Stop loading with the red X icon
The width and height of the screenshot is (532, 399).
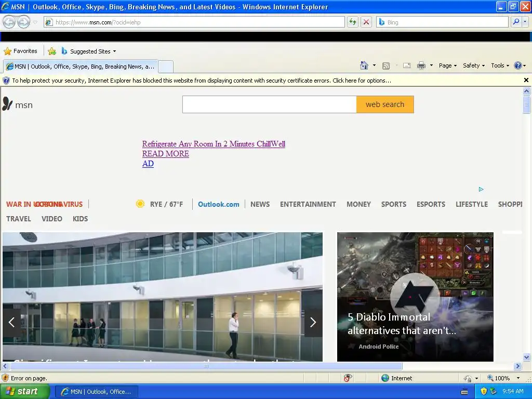(x=366, y=22)
